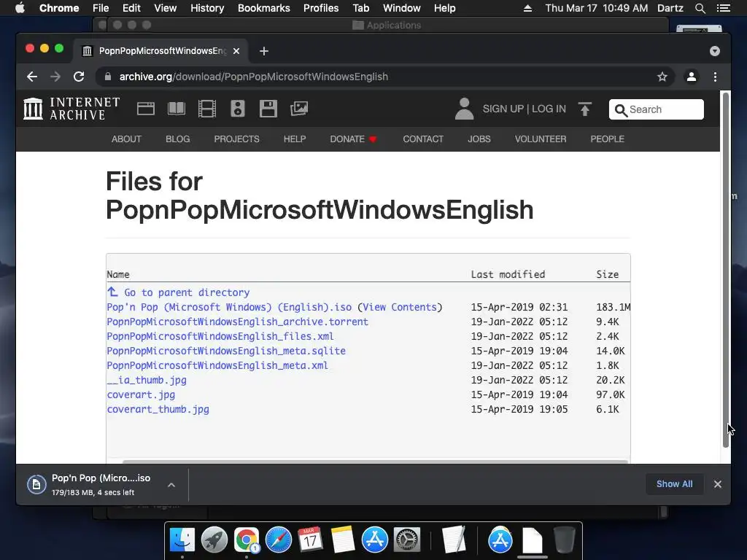This screenshot has width=747, height=560.
Task: Select the PopnPopMicrosoftWindowsEnglish browser tab
Action: (160, 51)
